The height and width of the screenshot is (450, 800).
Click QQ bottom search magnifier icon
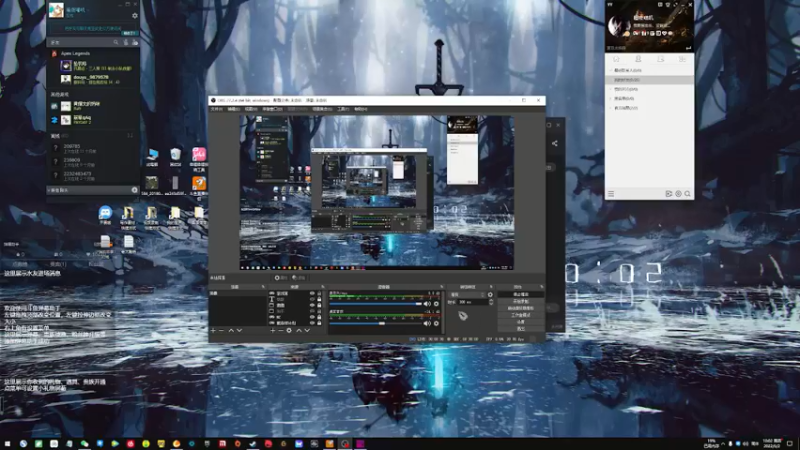[687, 194]
